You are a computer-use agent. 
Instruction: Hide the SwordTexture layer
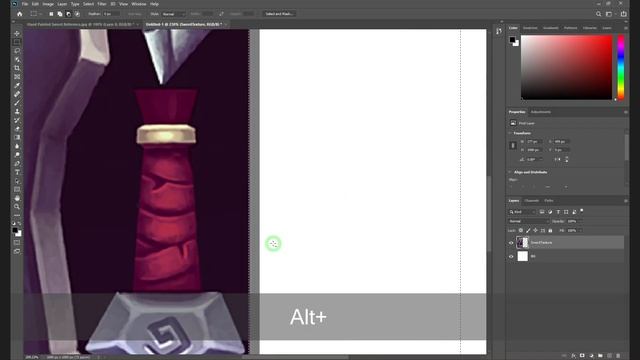pyautogui.click(x=511, y=243)
